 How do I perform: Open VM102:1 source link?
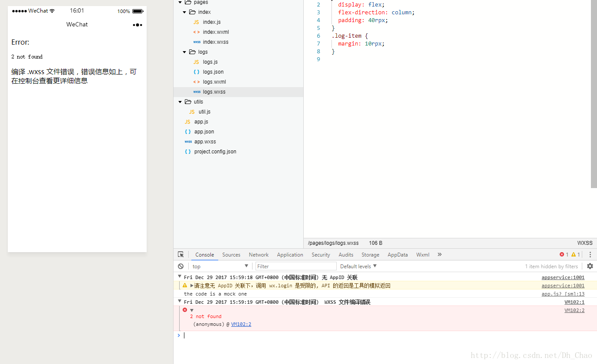tap(574, 302)
